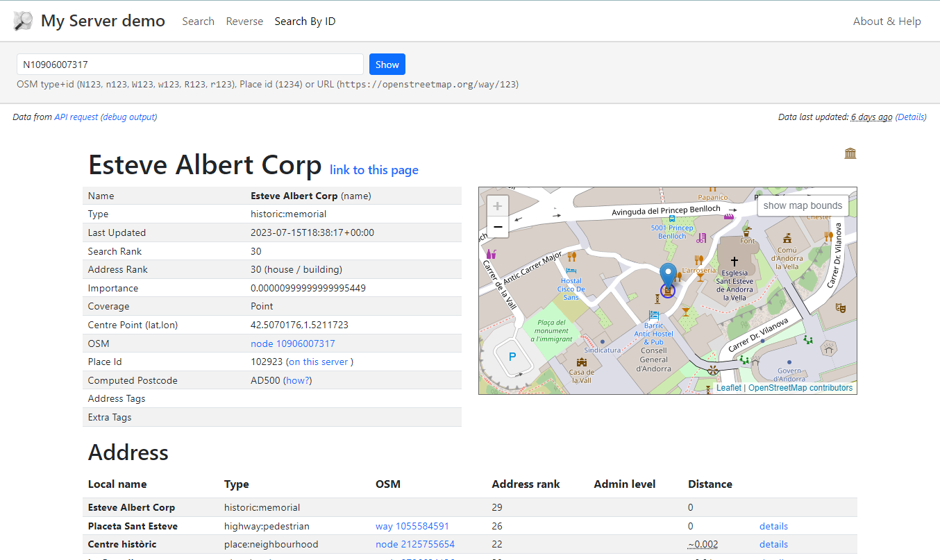Switch to Search By ID
Image resolution: width=940 pixels, height=560 pixels.
click(305, 22)
